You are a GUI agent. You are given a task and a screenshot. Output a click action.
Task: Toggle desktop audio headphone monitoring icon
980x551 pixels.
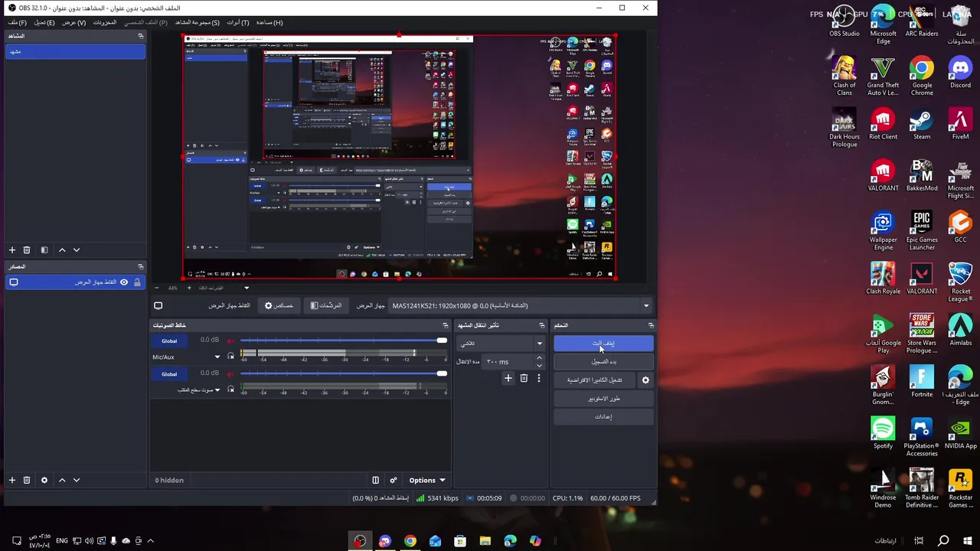[x=230, y=390]
